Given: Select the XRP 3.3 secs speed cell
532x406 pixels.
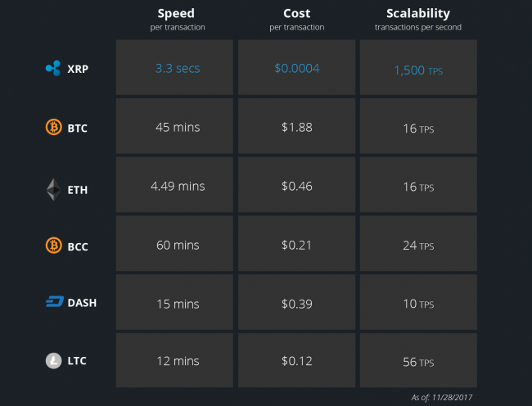Looking at the screenshot, I should [x=174, y=67].
